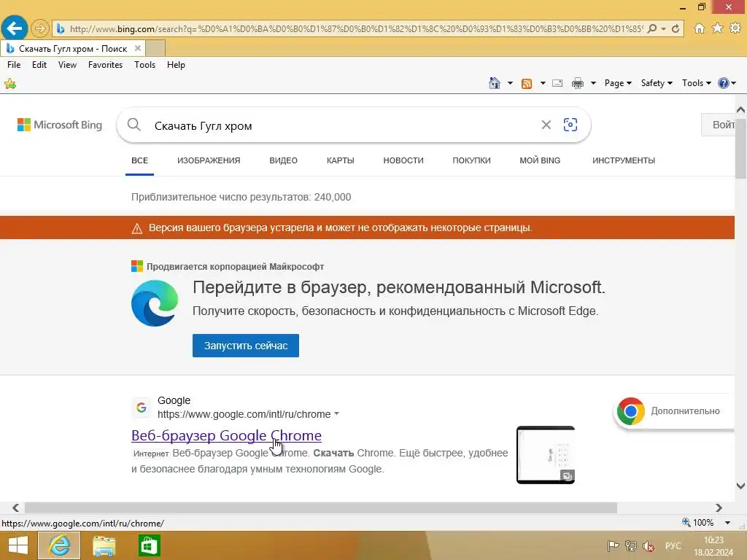Image resolution: width=747 pixels, height=560 pixels.
Task: Click the blue Help question icon
Action: (723, 83)
